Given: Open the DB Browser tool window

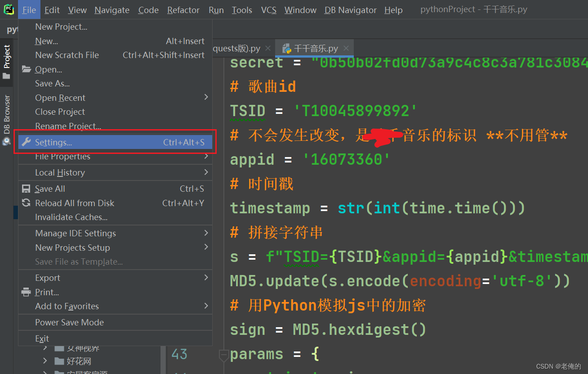Looking at the screenshot, I should coord(7,119).
